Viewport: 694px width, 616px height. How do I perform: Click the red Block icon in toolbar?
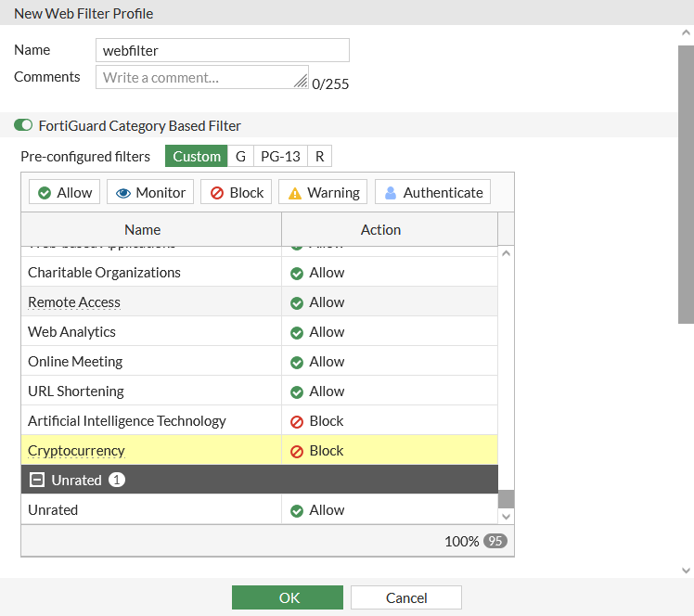point(216,193)
